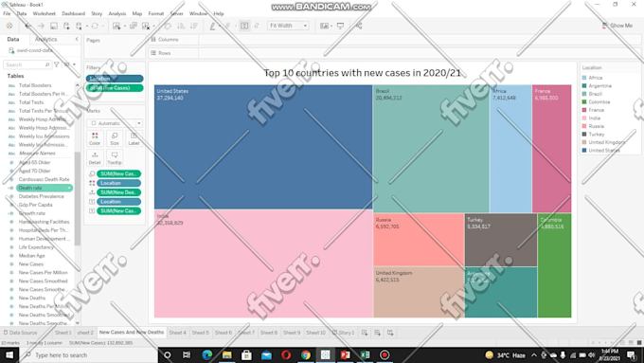Click the Share workbook icon
The height and width of the screenshot is (363, 644).
[x=359, y=26]
